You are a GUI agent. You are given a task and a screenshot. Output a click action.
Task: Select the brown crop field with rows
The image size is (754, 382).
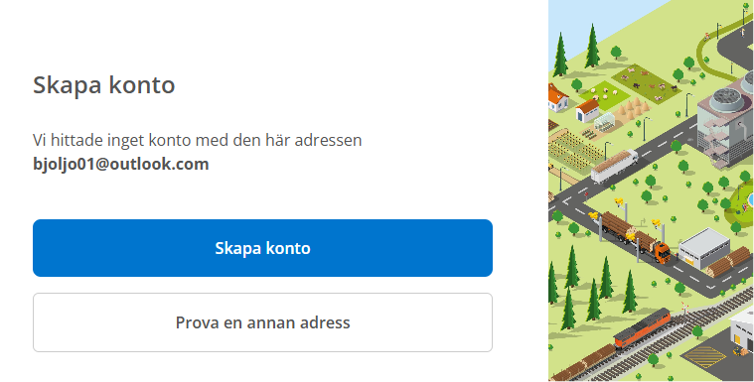tap(576, 149)
